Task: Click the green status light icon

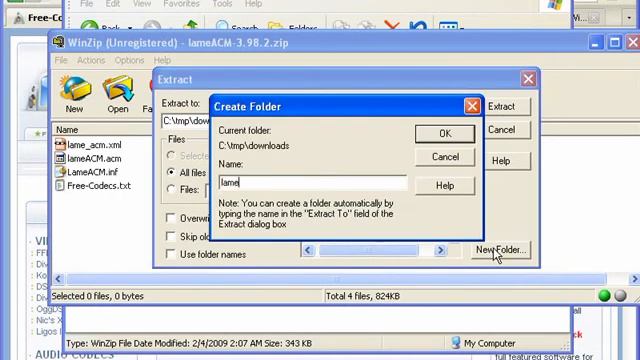Action: pyautogui.click(x=604, y=296)
